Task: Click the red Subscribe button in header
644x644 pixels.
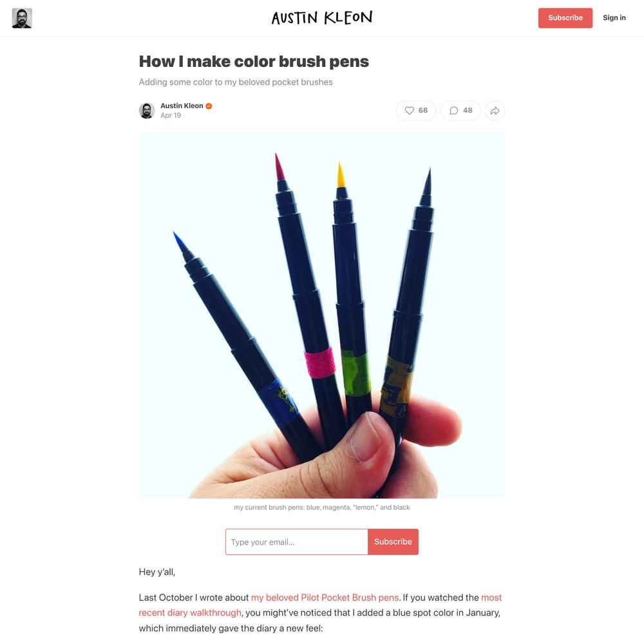Action: (565, 18)
